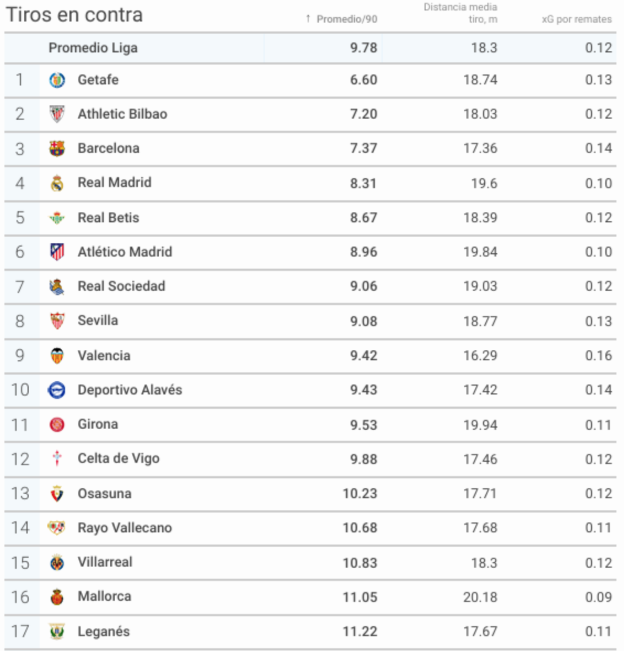Click the Real Madrid crest icon

57,183
